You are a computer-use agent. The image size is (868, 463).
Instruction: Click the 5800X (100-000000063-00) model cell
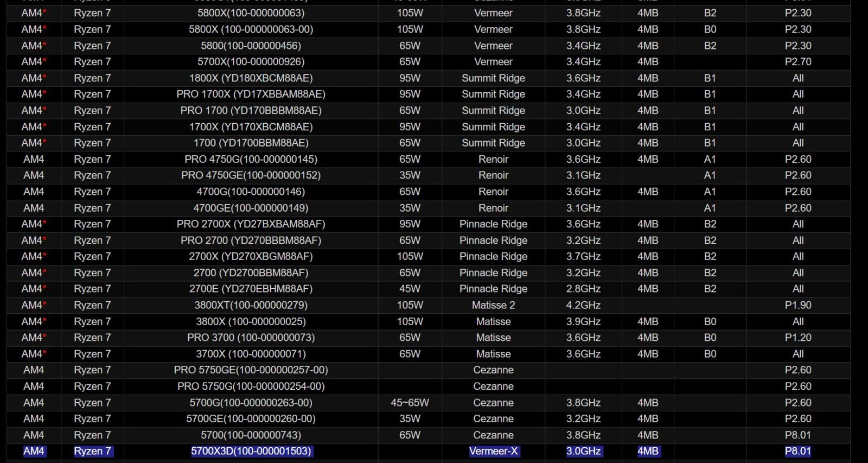coord(251,29)
